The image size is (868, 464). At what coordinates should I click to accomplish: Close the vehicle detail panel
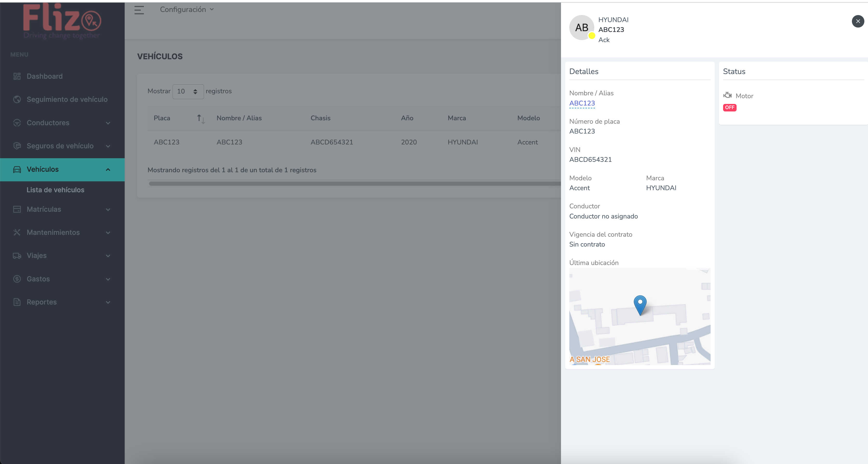[858, 21]
